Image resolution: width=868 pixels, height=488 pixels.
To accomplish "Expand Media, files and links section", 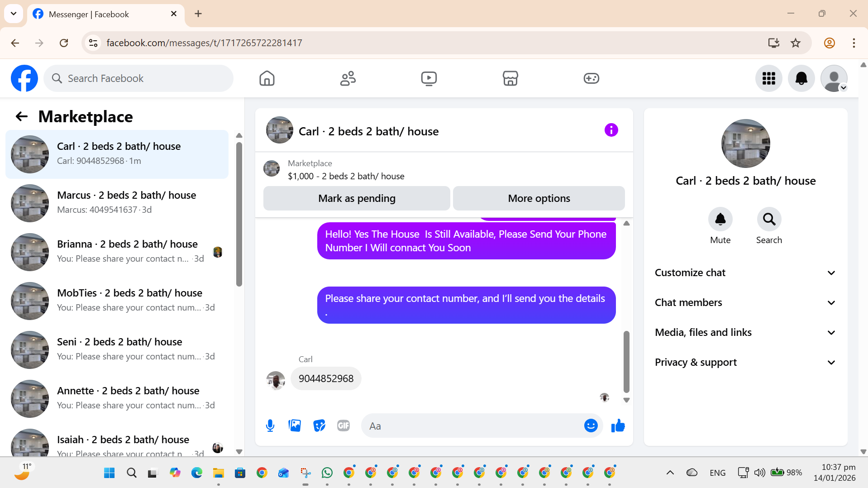I will (745, 332).
